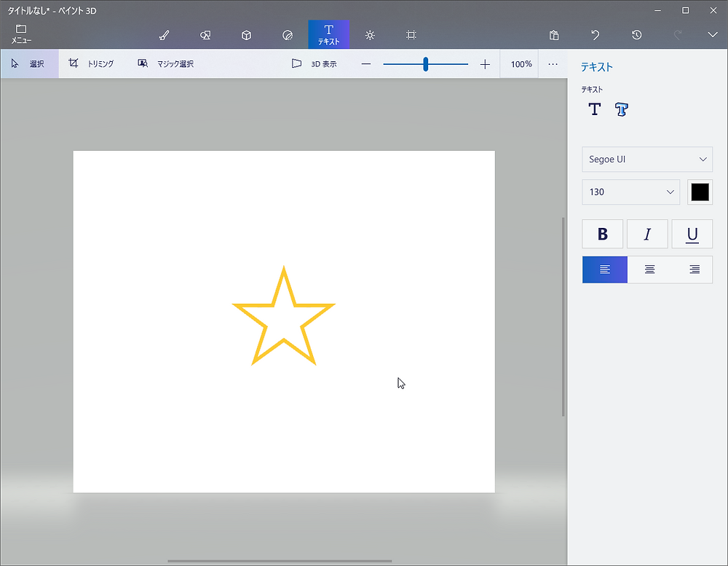
Task: Align text left
Action: click(x=604, y=270)
